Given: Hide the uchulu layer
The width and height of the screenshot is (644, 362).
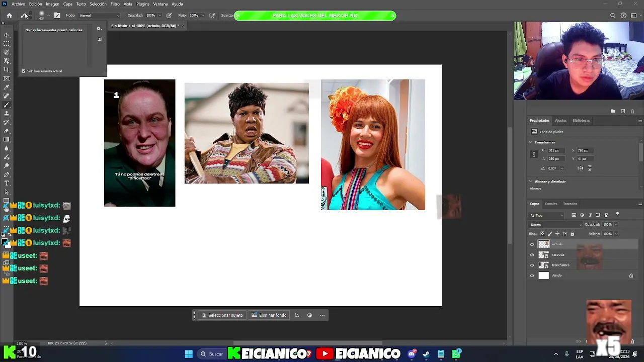Looking at the screenshot, I should coord(532,244).
